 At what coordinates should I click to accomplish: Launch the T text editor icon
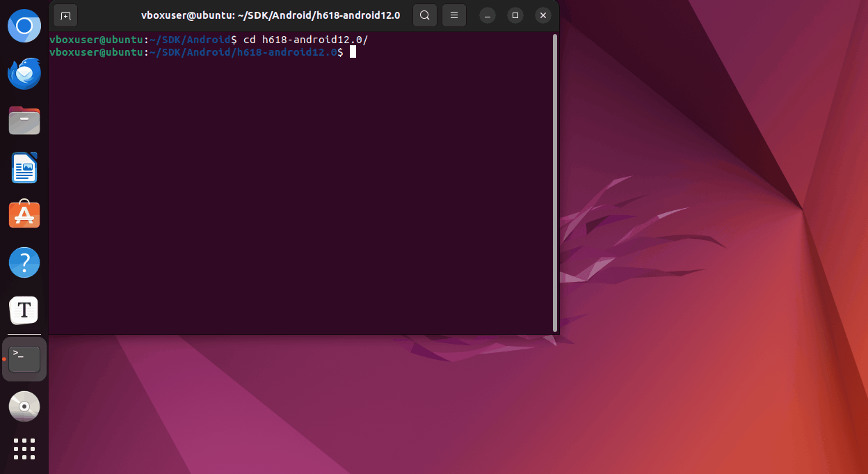click(x=24, y=310)
